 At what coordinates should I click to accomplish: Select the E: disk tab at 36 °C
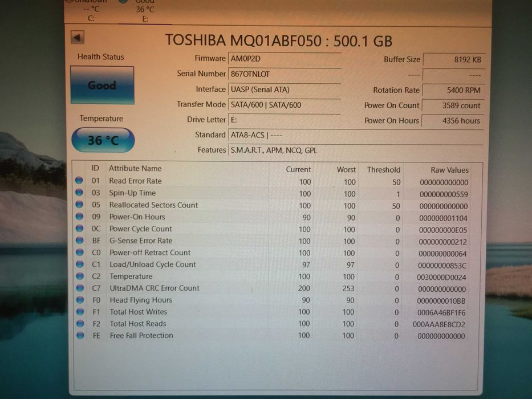pyautogui.click(x=145, y=12)
